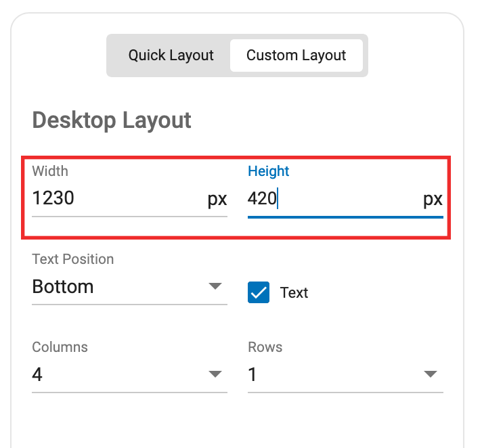Click the Columns label
The image size is (482, 448).
(60, 347)
